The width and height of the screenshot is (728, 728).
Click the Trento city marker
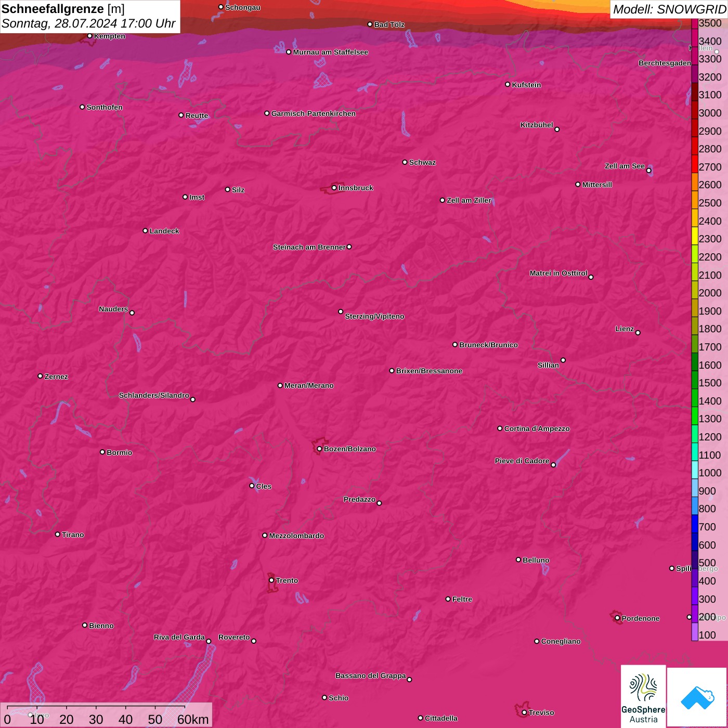(271, 580)
